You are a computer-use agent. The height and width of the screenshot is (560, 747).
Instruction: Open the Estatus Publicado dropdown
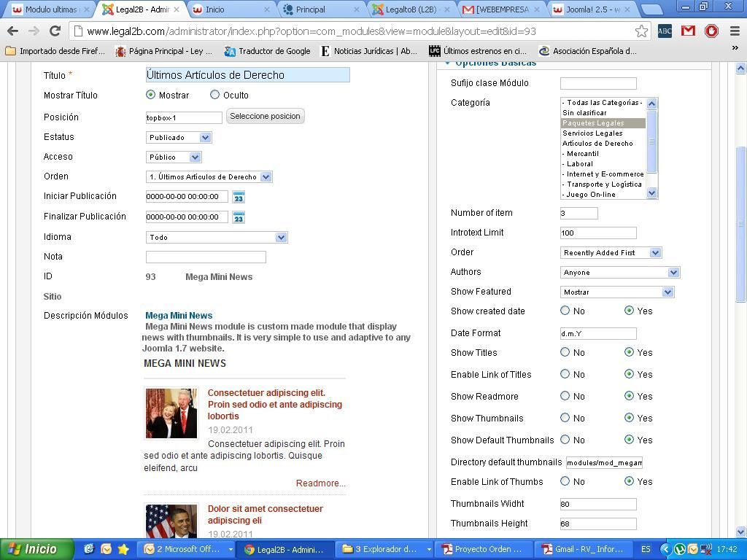pos(179,138)
